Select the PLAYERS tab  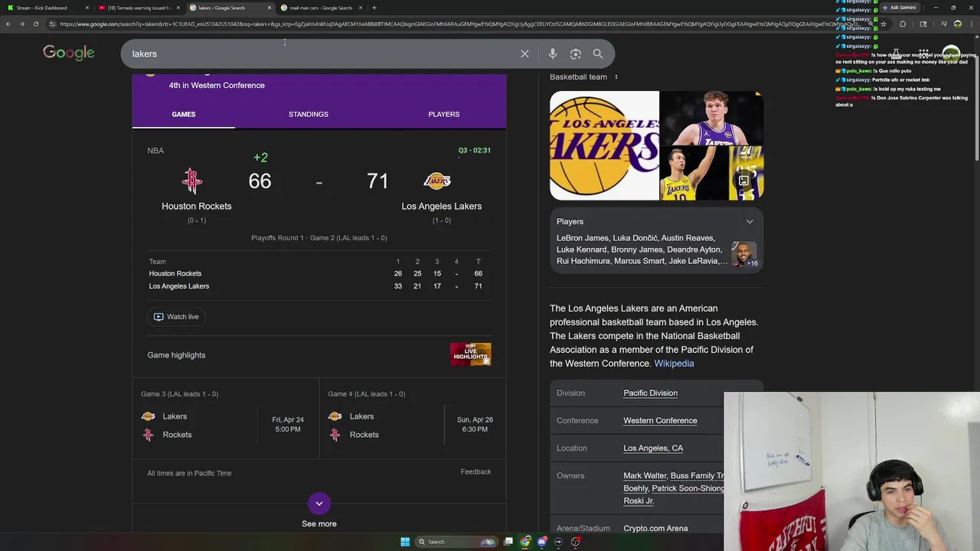pyautogui.click(x=444, y=114)
